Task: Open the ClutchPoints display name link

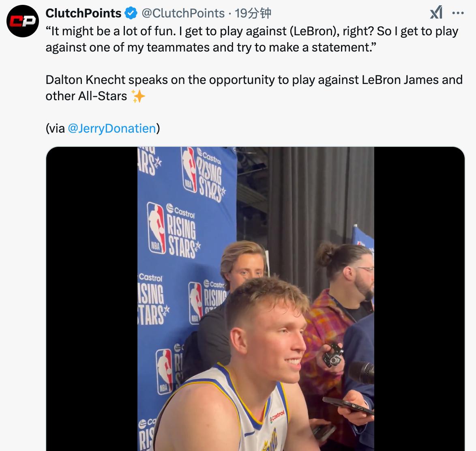Action: click(84, 13)
